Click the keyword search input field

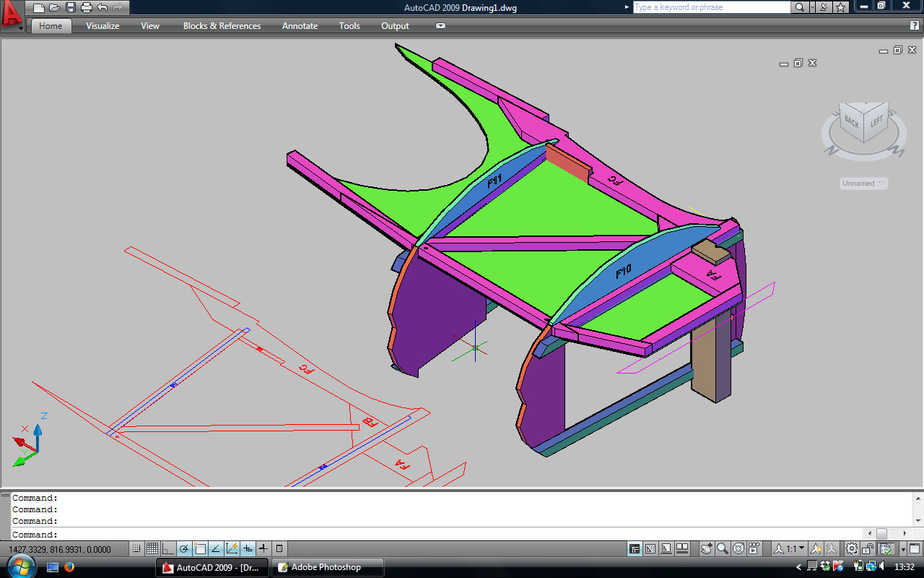pos(711,7)
